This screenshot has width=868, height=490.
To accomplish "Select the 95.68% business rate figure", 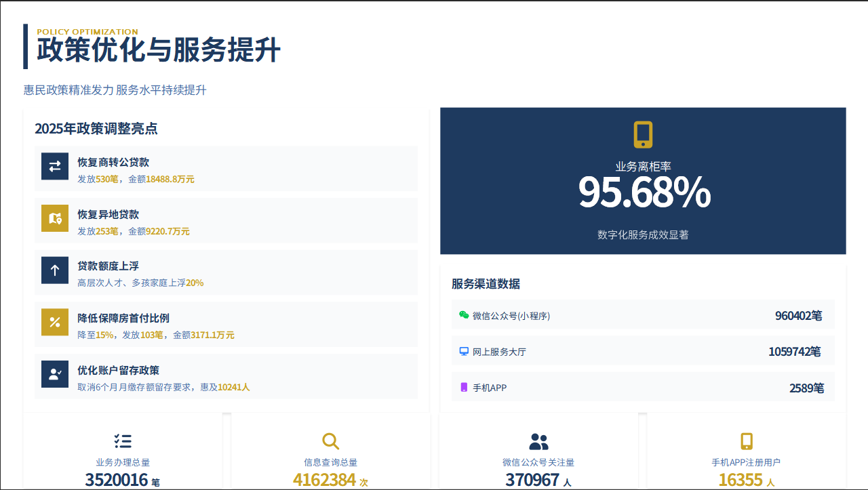I will [644, 193].
